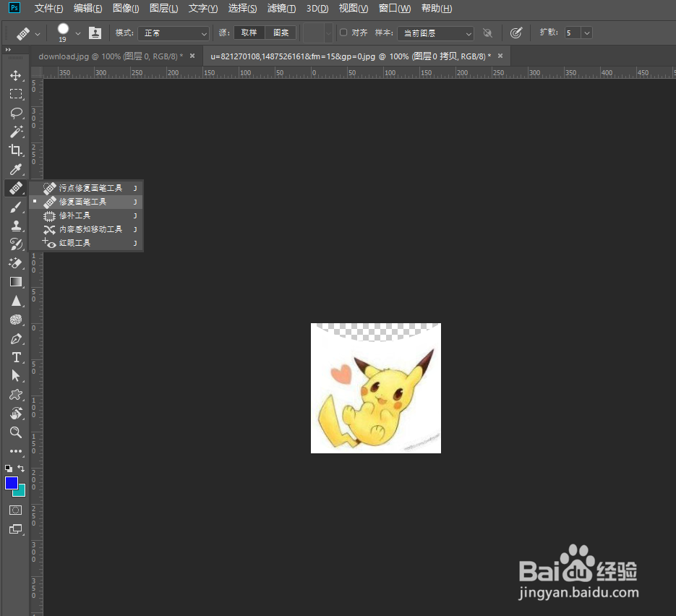676x616 pixels.
Task: Choose 修补工具 from flyout
Action: click(x=86, y=215)
